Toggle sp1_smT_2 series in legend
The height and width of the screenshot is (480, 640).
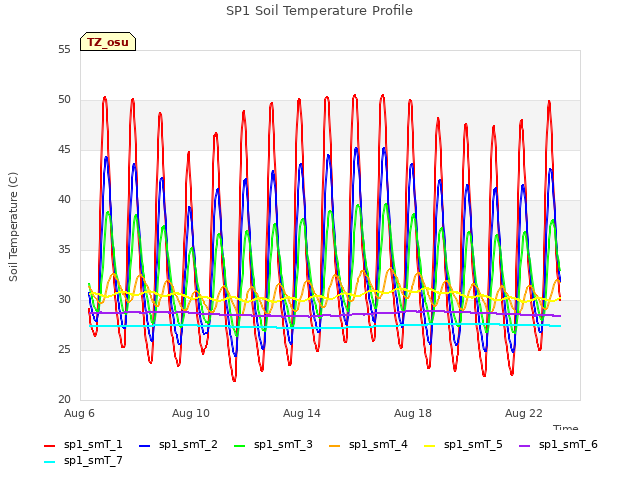point(178,444)
